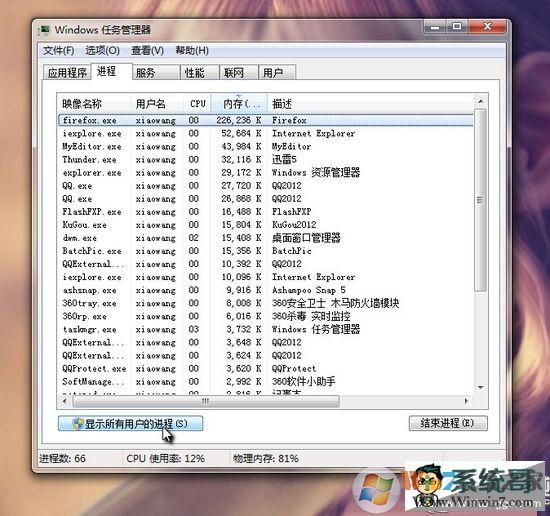
Task: Select the QQProtect.exe process
Action: [266, 368]
